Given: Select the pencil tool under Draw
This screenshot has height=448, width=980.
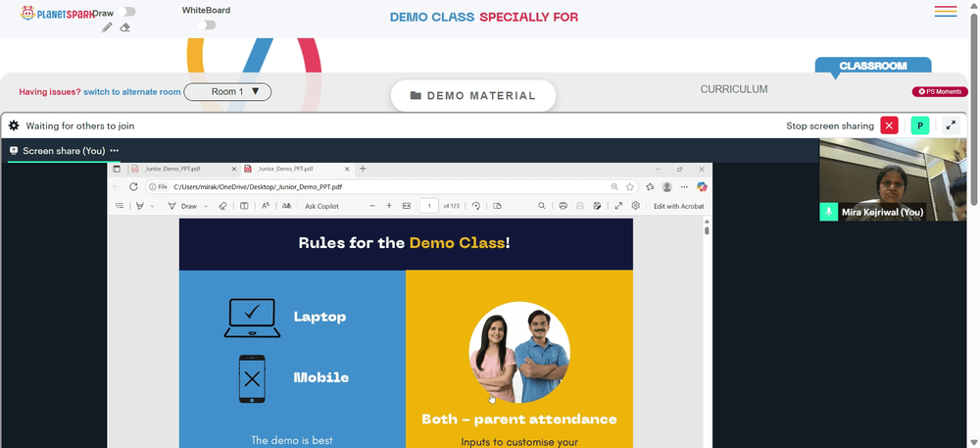Looking at the screenshot, I should 107,27.
